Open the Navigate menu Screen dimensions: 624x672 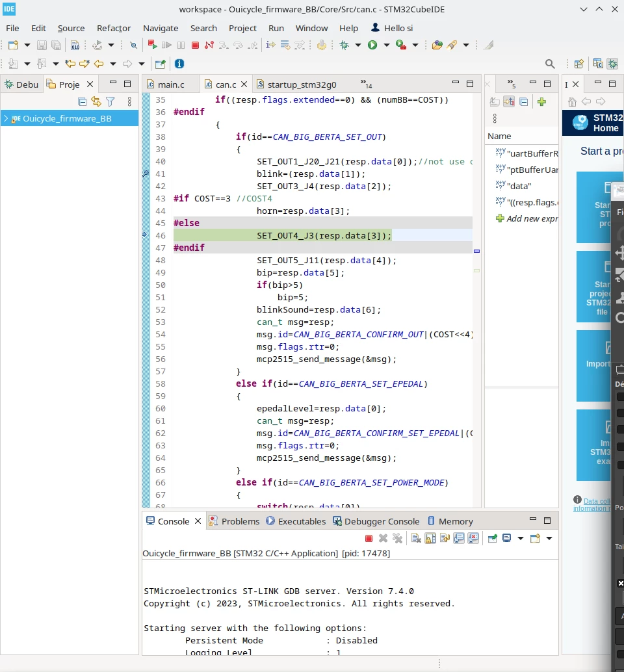click(161, 29)
